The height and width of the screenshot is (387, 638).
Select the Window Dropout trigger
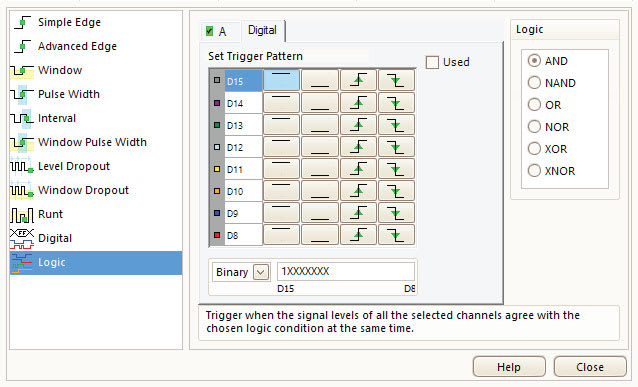pyautogui.click(x=96, y=190)
